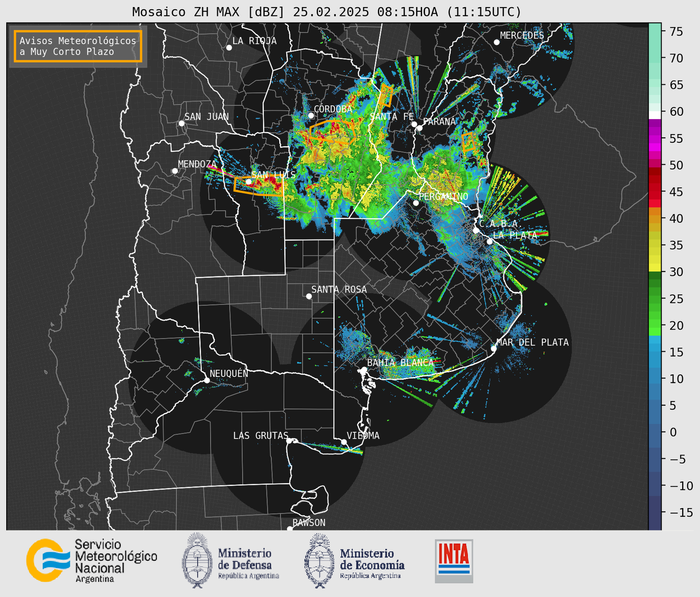Click the 0 dBZ scale value
The height and width of the screenshot is (597, 700).
[673, 432]
